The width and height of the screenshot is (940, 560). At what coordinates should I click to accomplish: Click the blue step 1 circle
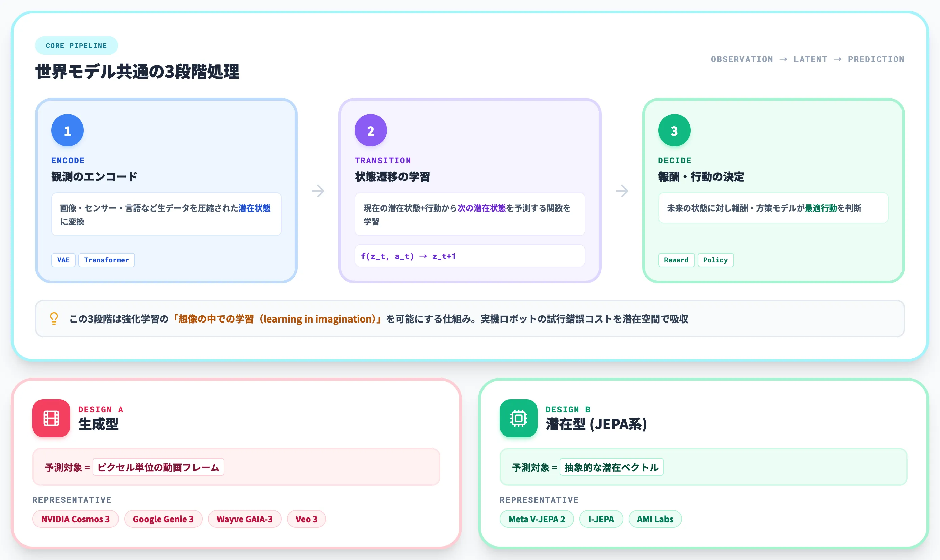point(67,130)
